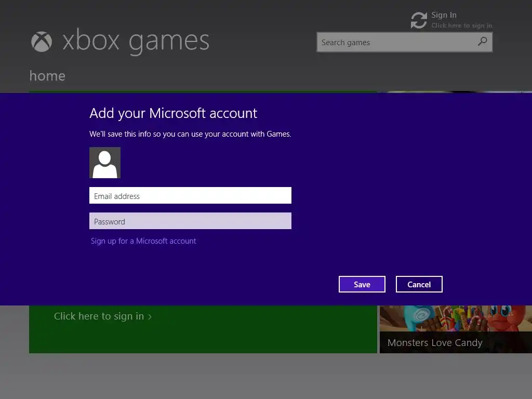
Task: Click the Add your Microsoft account heading
Action: (174, 113)
